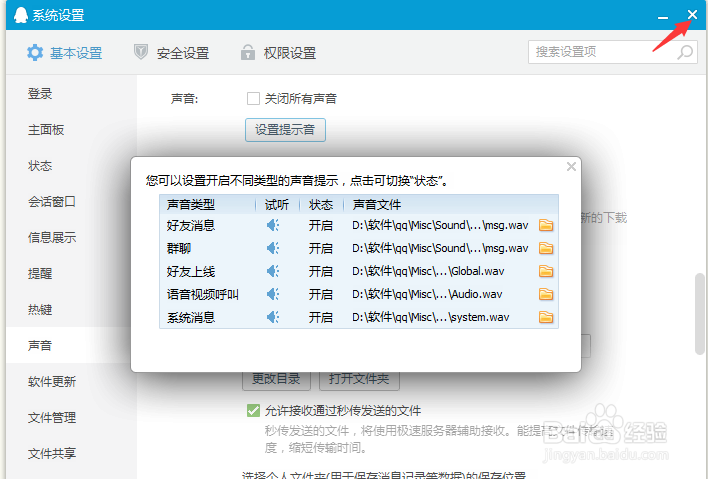Play the 好友上线 sound preview speaker
The width and height of the screenshot is (708, 479).
coord(273,271)
